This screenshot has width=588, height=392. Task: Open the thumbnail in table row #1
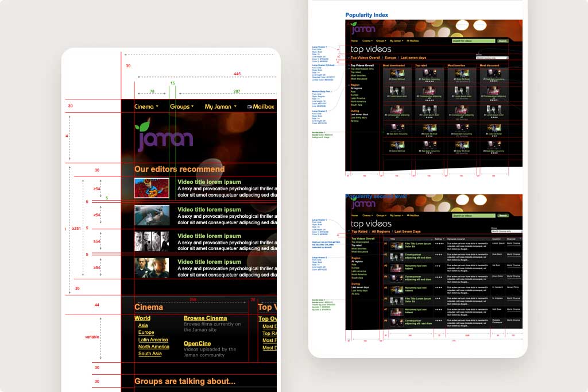397,246
